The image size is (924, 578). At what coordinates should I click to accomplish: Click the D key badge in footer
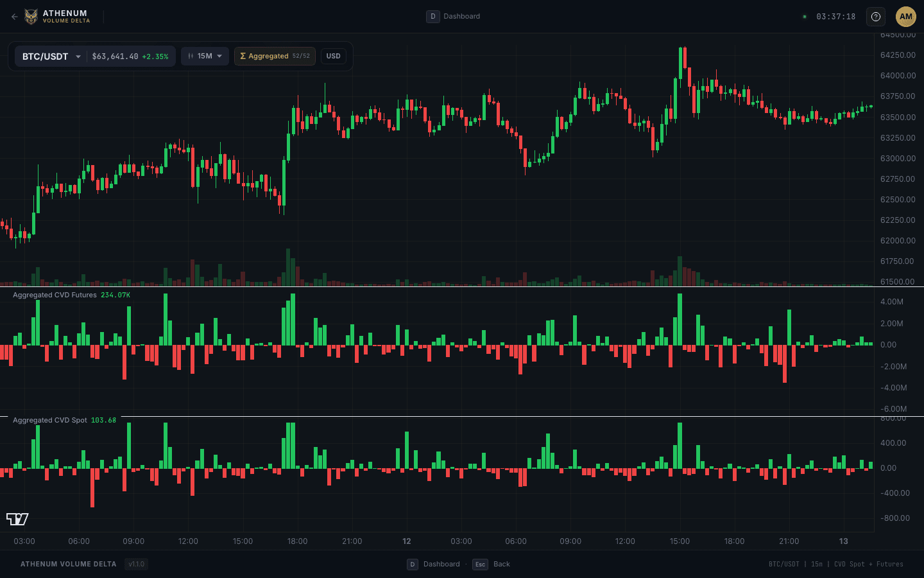413,565
